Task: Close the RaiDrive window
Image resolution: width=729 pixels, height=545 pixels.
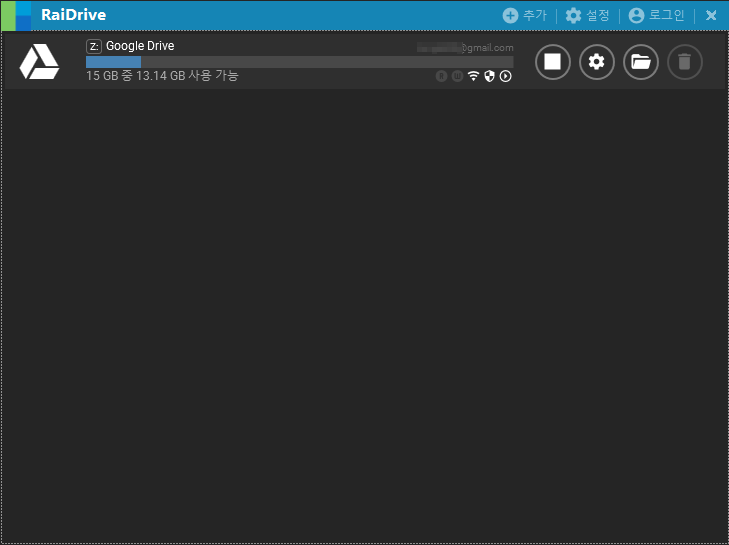Action: (x=711, y=16)
